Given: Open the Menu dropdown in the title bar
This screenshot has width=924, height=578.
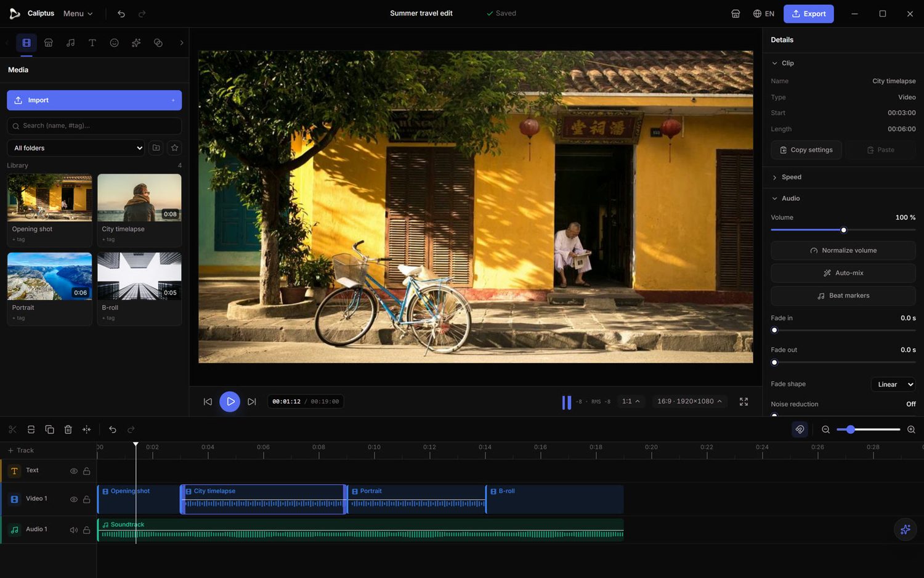Looking at the screenshot, I should click(78, 14).
